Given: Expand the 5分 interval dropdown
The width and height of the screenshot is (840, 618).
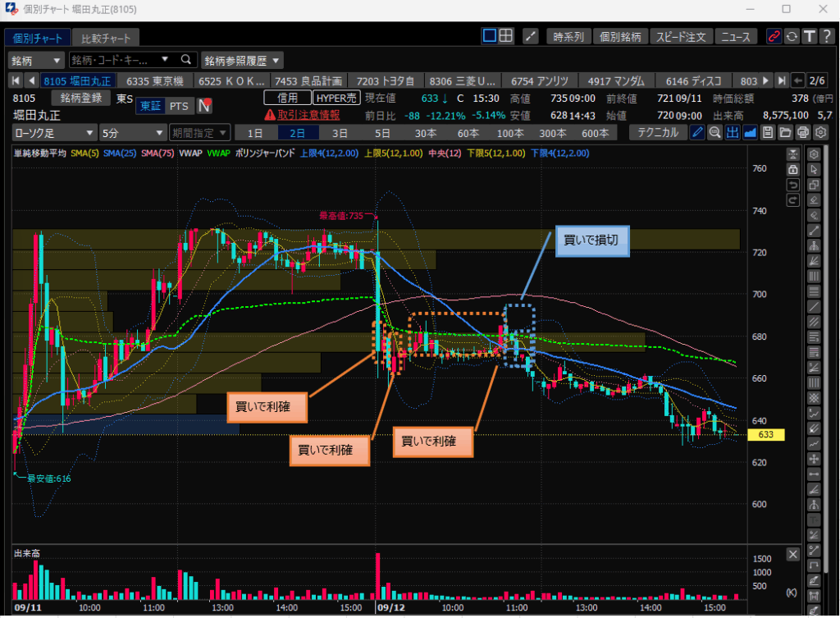Looking at the screenshot, I should [x=131, y=133].
